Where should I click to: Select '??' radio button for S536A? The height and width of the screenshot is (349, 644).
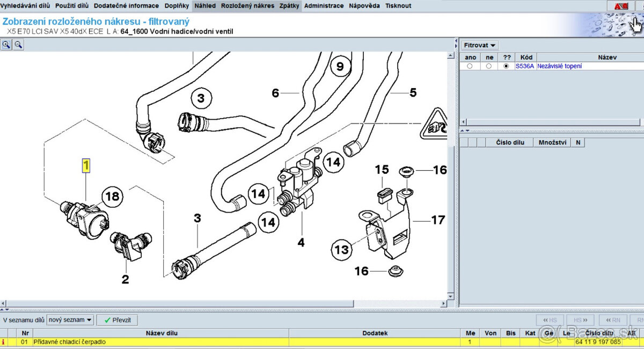click(x=506, y=66)
